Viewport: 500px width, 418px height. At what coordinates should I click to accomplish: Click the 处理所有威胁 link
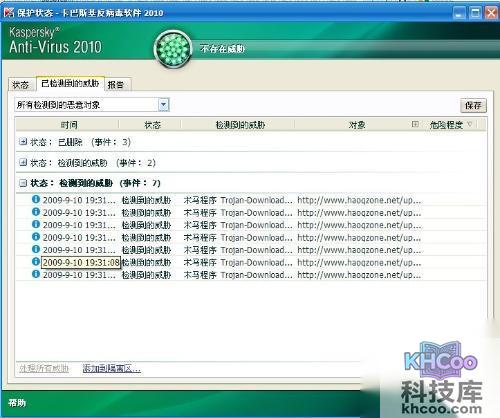point(44,368)
